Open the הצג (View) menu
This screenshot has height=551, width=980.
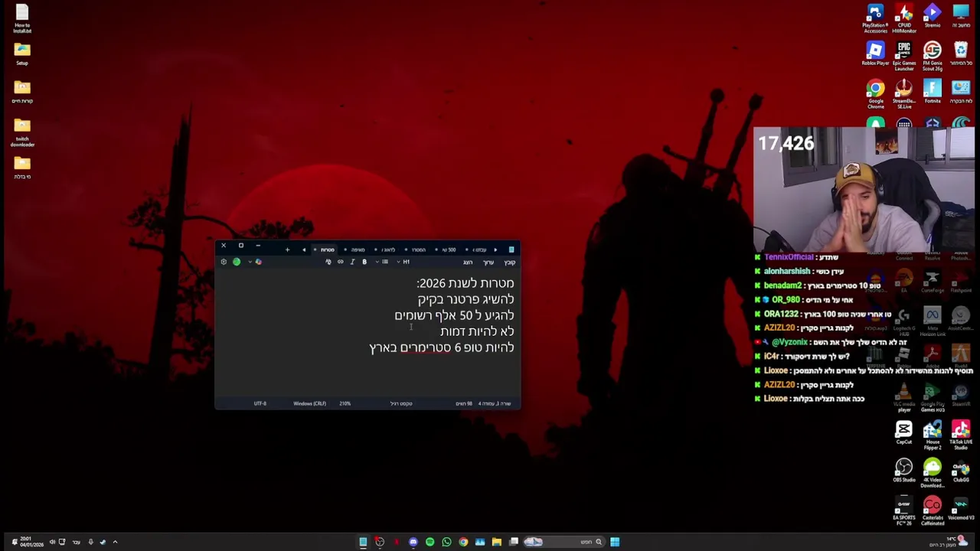click(x=468, y=262)
